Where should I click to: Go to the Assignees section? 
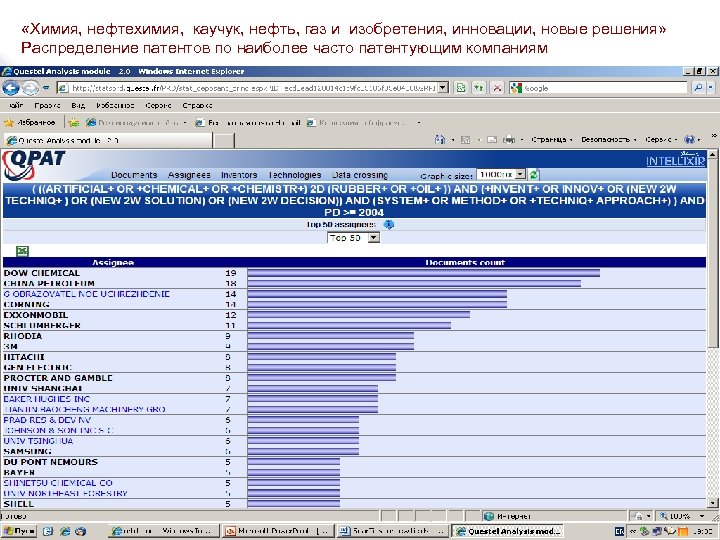[x=189, y=175]
